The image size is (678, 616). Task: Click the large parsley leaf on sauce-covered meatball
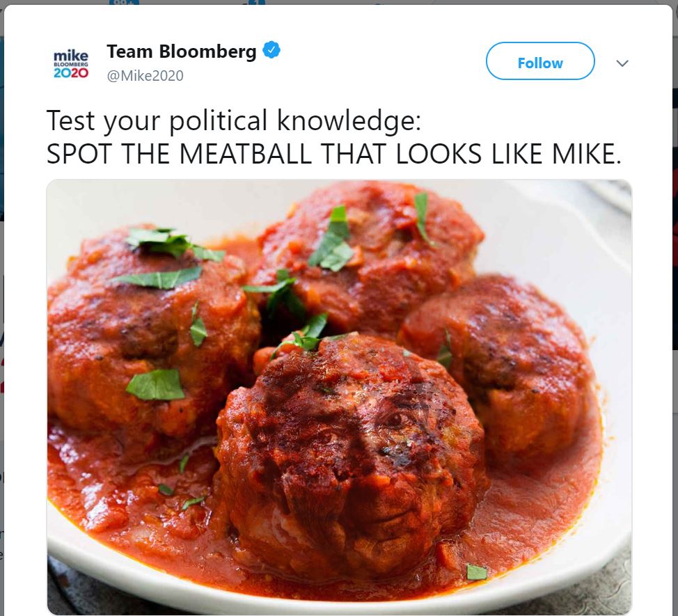point(156,385)
